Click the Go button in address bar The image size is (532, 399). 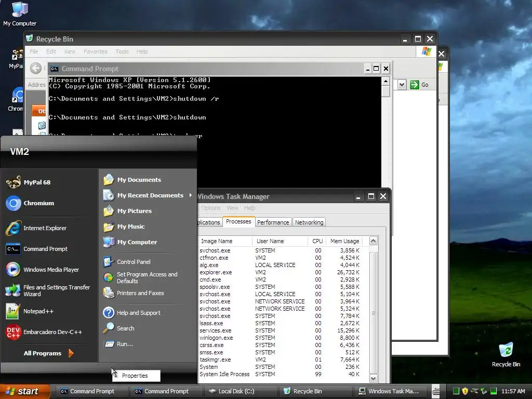click(419, 85)
